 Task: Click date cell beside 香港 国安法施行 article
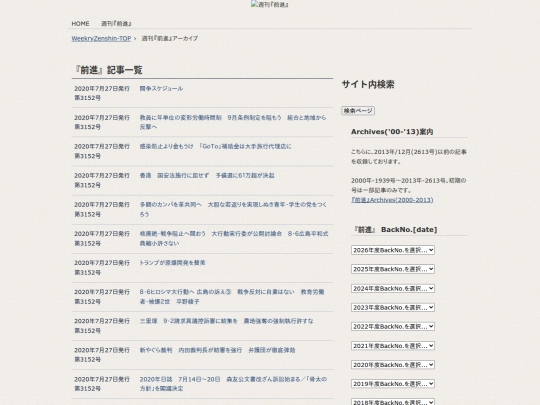tap(102, 180)
